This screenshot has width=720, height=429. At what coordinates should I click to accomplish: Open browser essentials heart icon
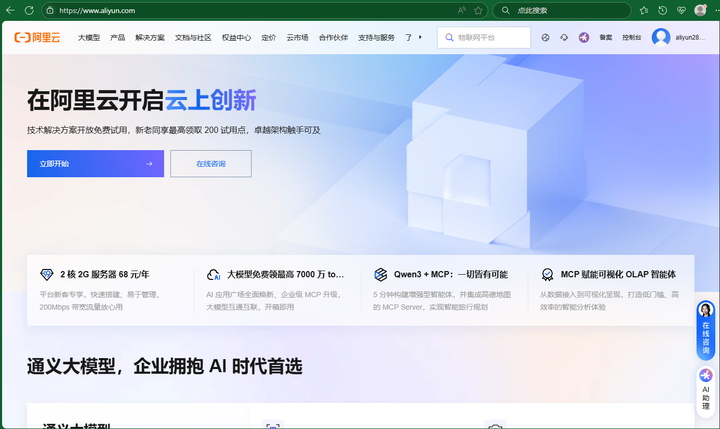click(681, 10)
